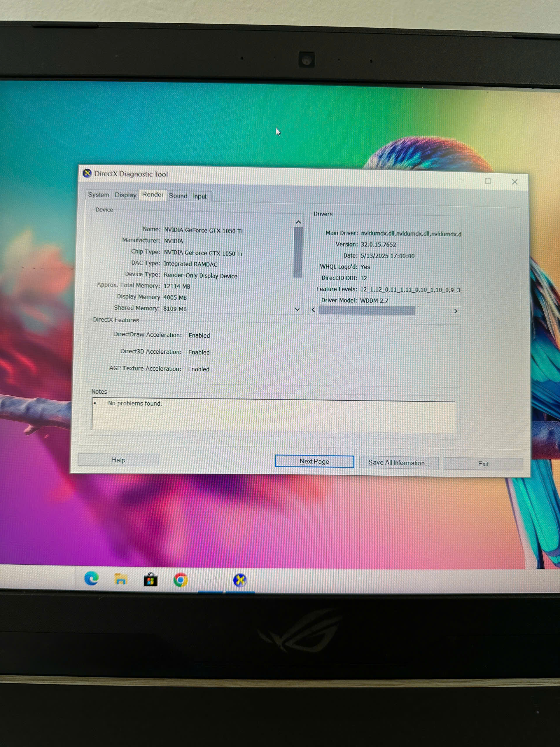Click the Main Driver nvldumdx.dll value
This screenshot has width=560, height=747.
pyautogui.click(x=411, y=234)
